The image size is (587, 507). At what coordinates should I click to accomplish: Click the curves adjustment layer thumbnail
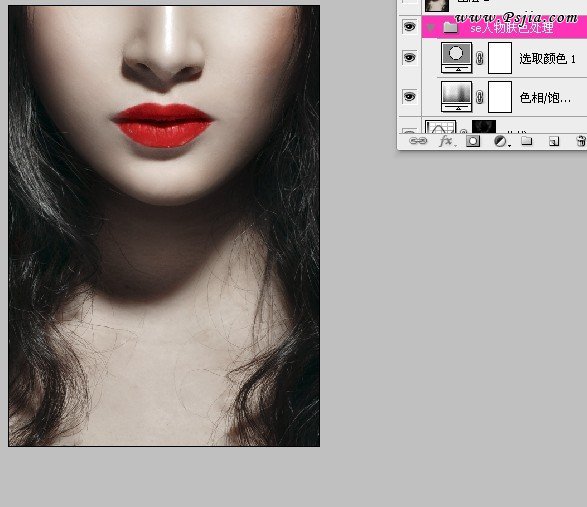pos(441,127)
